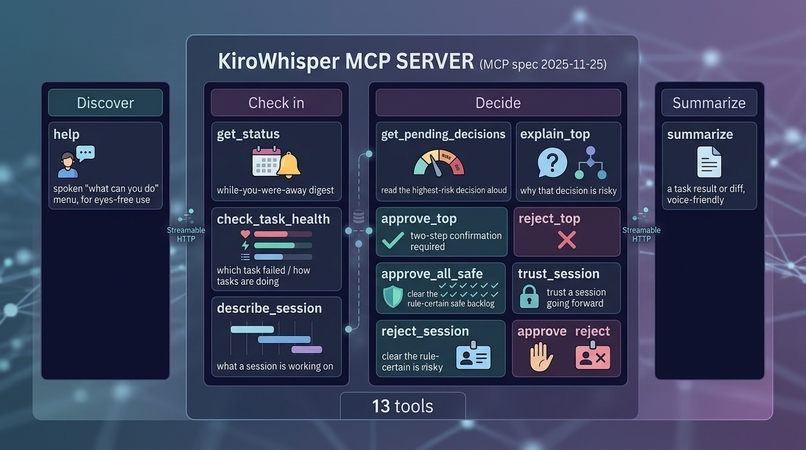The height and width of the screenshot is (450, 806).
Task: Click 'a task result or diff, voice-friendly' text
Action: 706,194
